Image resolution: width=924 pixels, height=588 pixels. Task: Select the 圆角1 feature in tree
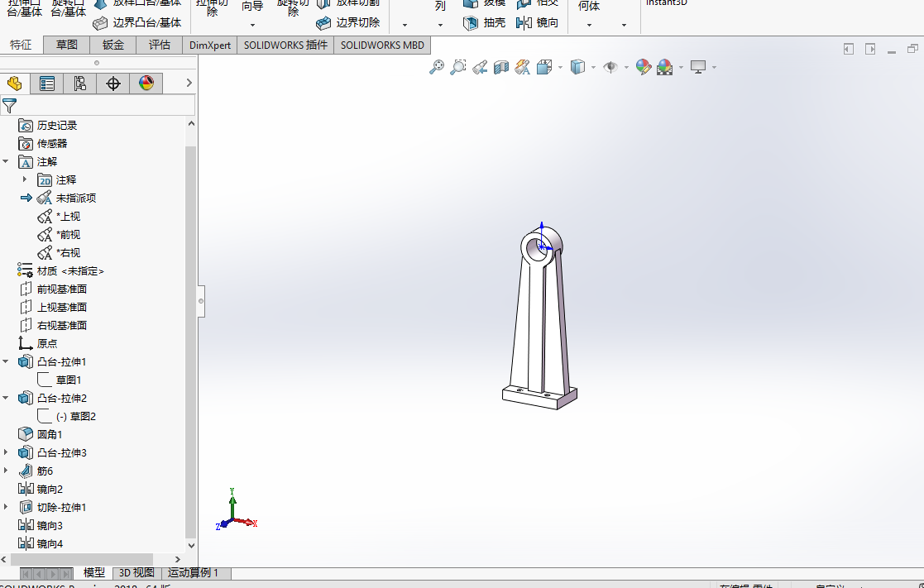[x=49, y=434]
